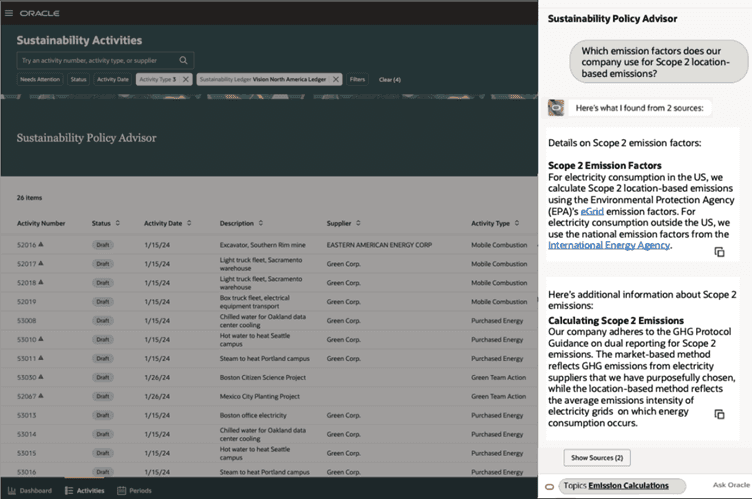Click the Oracle logo
Viewport: 752px width, 499px height.
(x=39, y=13)
